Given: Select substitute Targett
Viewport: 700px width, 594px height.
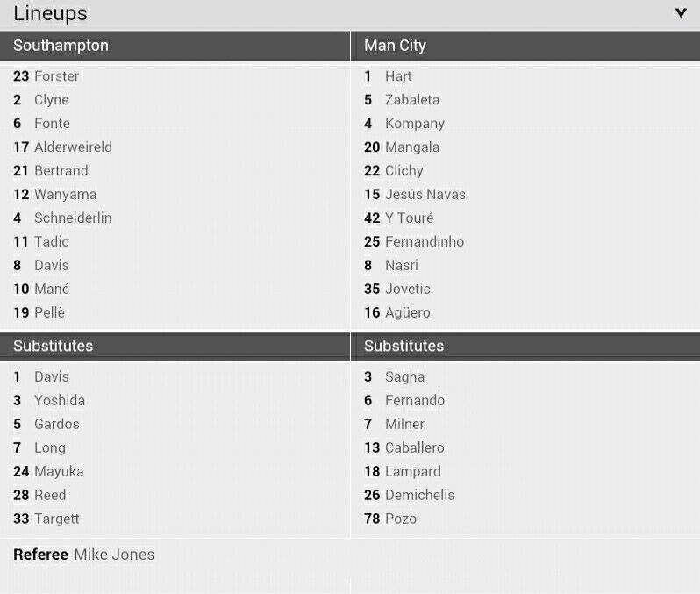Looking at the screenshot, I should point(46,519).
